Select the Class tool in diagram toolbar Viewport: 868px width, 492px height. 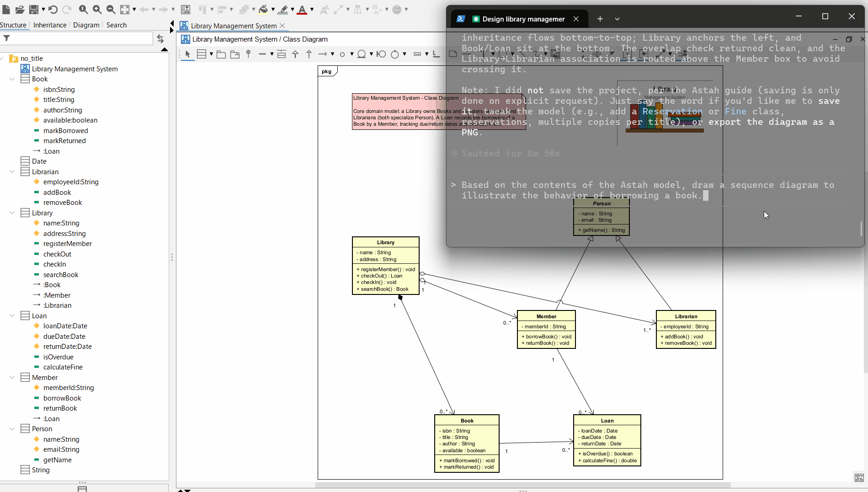[x=202, y=54]
